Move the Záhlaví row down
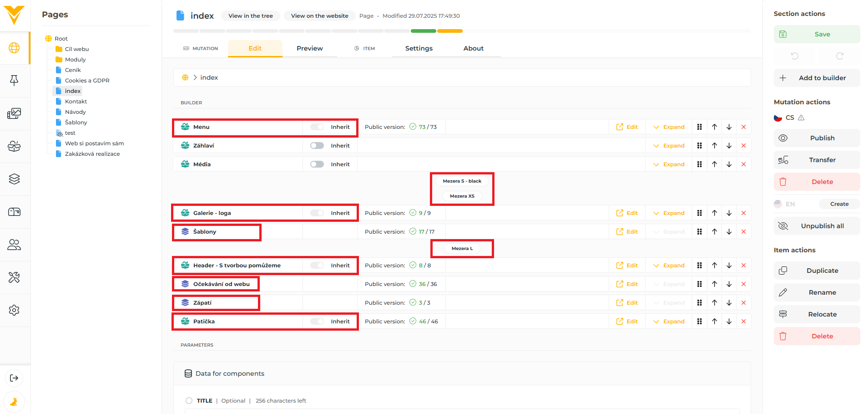The width and height of the screenshot is (868, 414). pyautogui.click(x=729, y=146)
